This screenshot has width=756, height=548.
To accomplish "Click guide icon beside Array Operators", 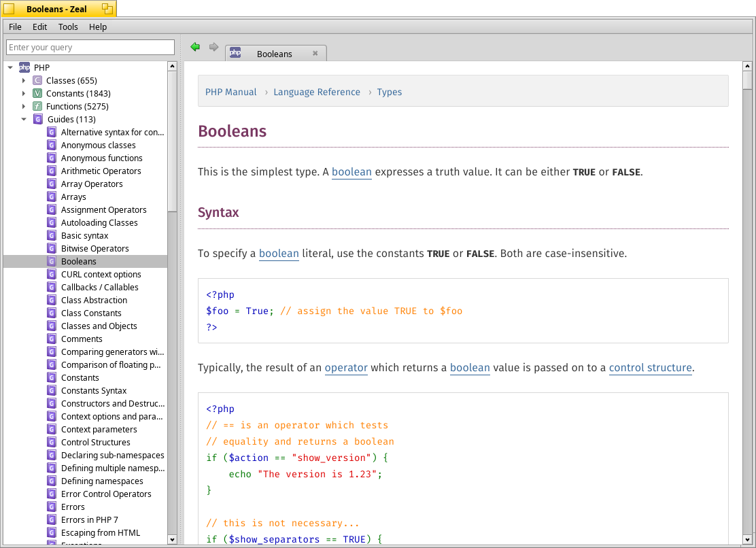I will [52, 184].
